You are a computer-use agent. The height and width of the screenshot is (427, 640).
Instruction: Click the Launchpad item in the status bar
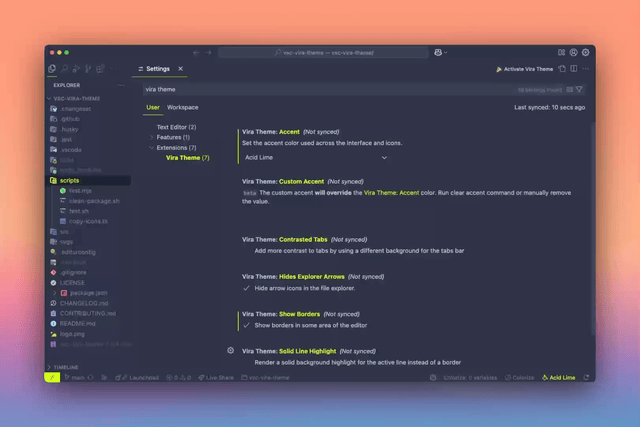137,378
